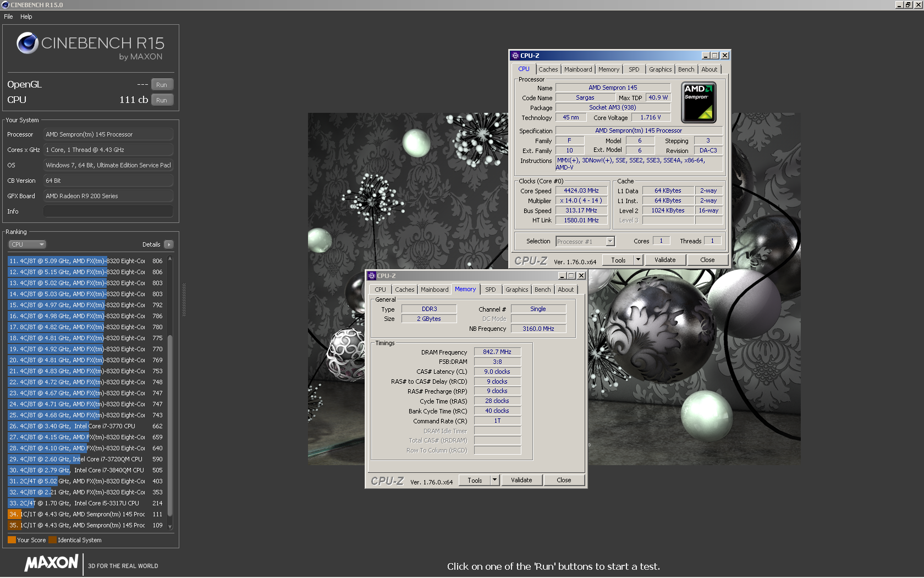Click the Info input field in Your System
This screenshot has width=924, height=578.
[x=108, y=211]
